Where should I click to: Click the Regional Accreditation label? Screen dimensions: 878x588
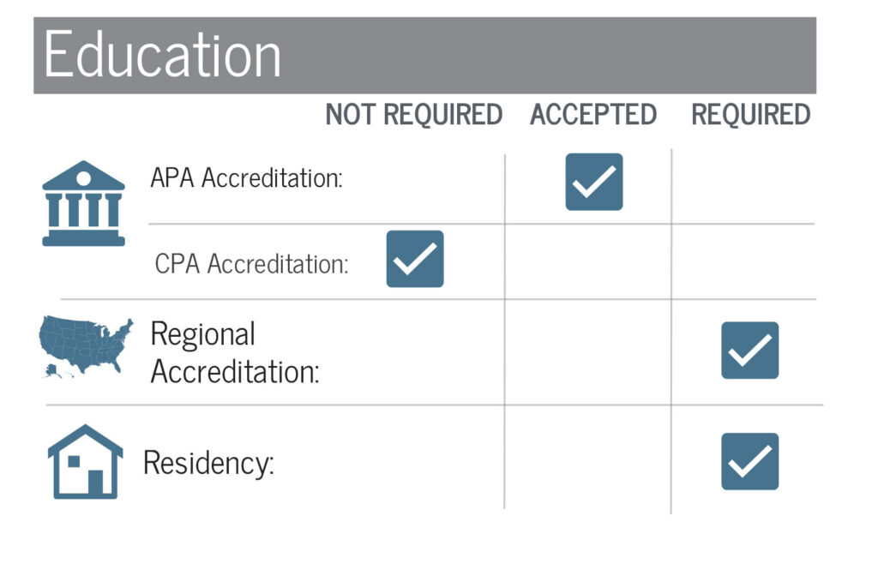click(234, 352)
